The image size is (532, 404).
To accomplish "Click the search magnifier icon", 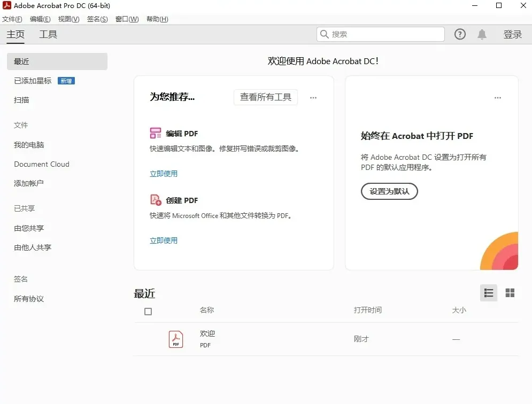I will point(325,34).
